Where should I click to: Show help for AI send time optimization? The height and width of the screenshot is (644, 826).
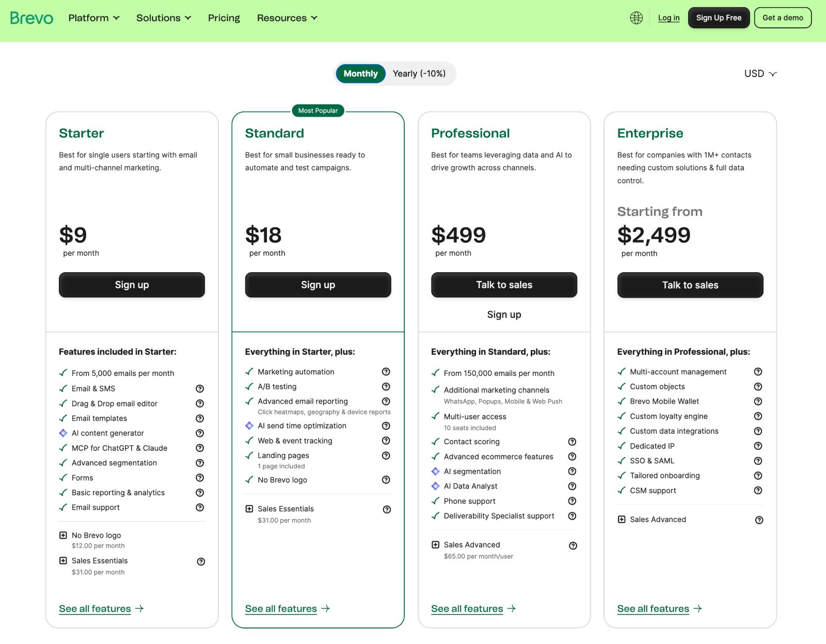386,426
